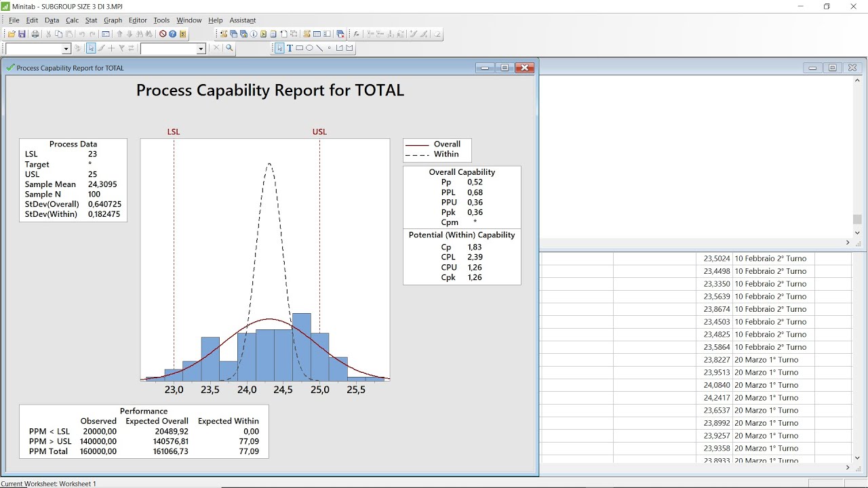Open the Calc menu
This screenshot has width=868, height=488.
tap(72, 20)
